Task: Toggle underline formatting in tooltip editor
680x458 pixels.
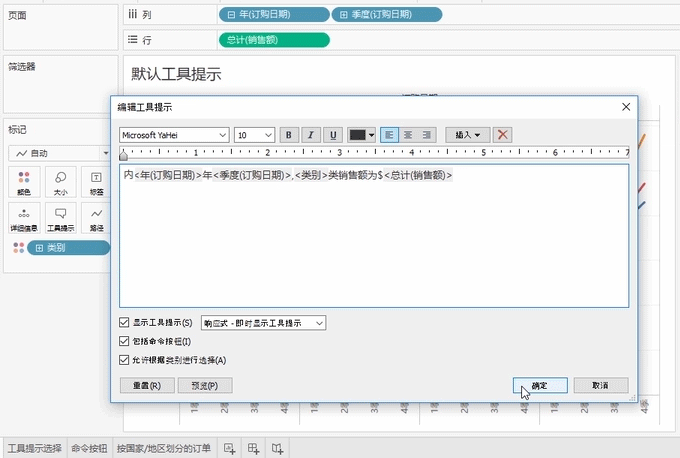Action: point(333,135)
